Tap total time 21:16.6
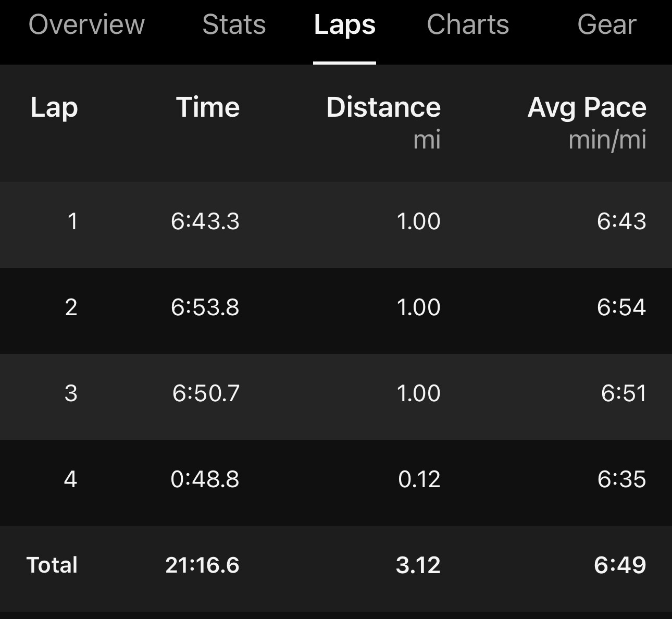This screenshot has height=619, width=672. [x=203, y=565]
